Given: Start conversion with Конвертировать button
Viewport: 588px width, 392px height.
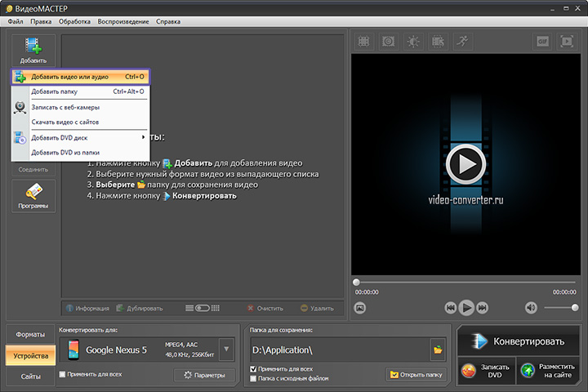Looking at the screenshot, I should point(519,341).
